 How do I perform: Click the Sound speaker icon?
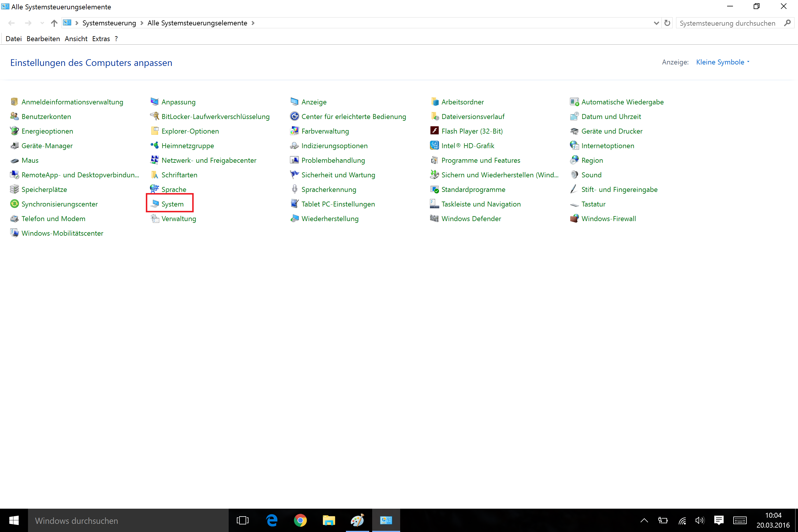coord(574,175)
